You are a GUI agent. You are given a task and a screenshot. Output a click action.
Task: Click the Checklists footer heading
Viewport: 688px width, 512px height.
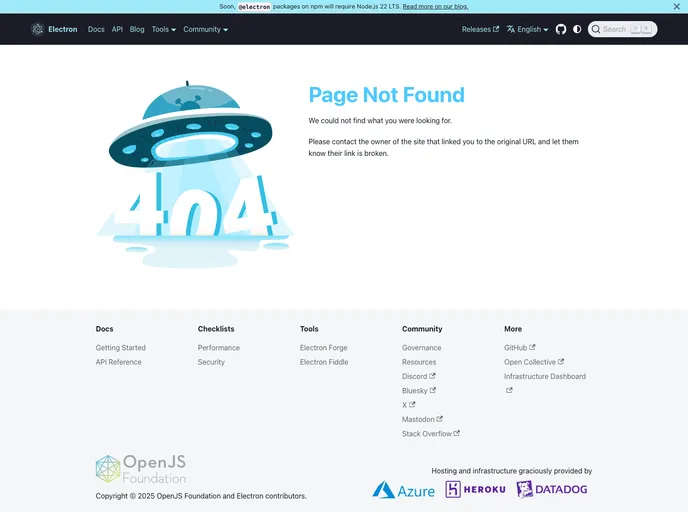point(216,329)
